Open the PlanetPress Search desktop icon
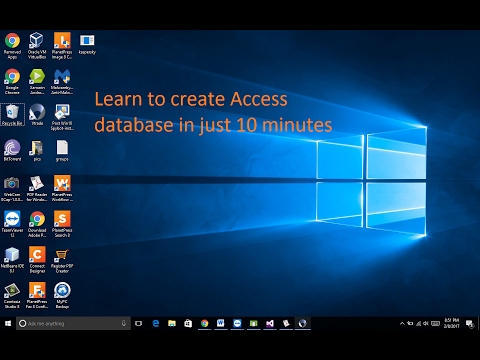The width and height of the screenshot is (480, 360). [62, 224]
